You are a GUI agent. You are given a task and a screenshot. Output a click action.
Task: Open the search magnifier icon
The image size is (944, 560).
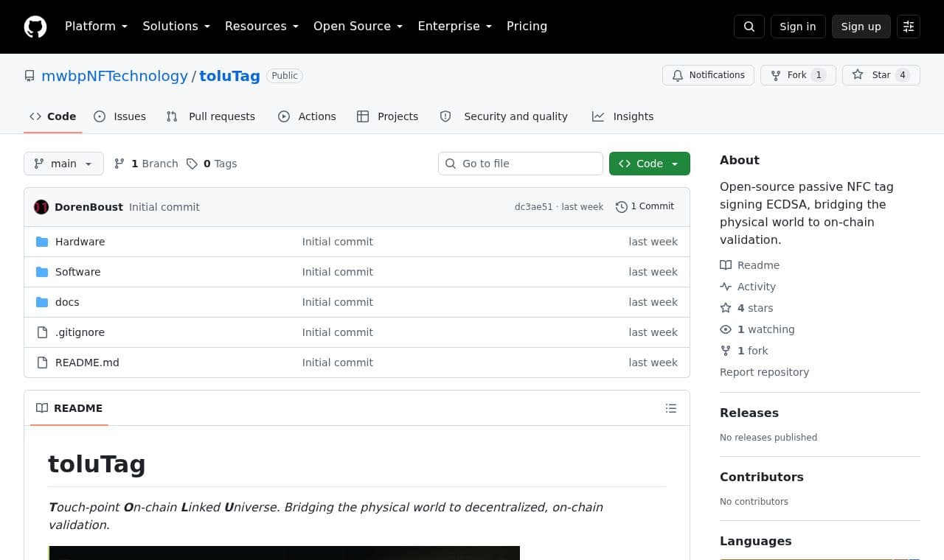pos(749,27)
